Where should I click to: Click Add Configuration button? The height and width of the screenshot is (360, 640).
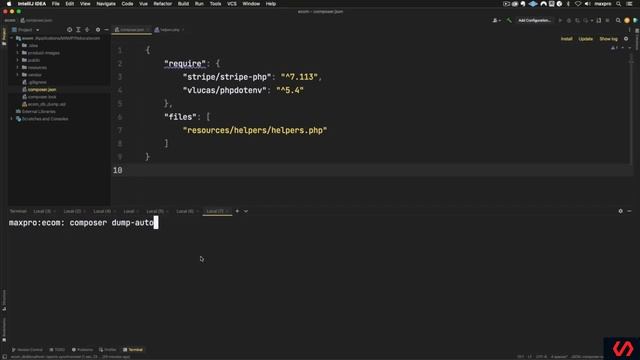coord(534,20)
